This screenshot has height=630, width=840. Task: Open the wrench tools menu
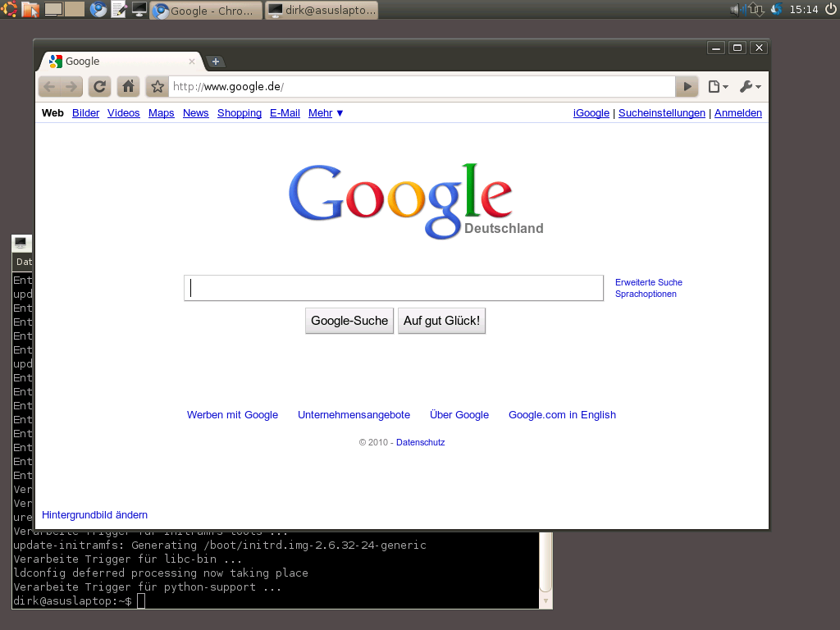750,86
